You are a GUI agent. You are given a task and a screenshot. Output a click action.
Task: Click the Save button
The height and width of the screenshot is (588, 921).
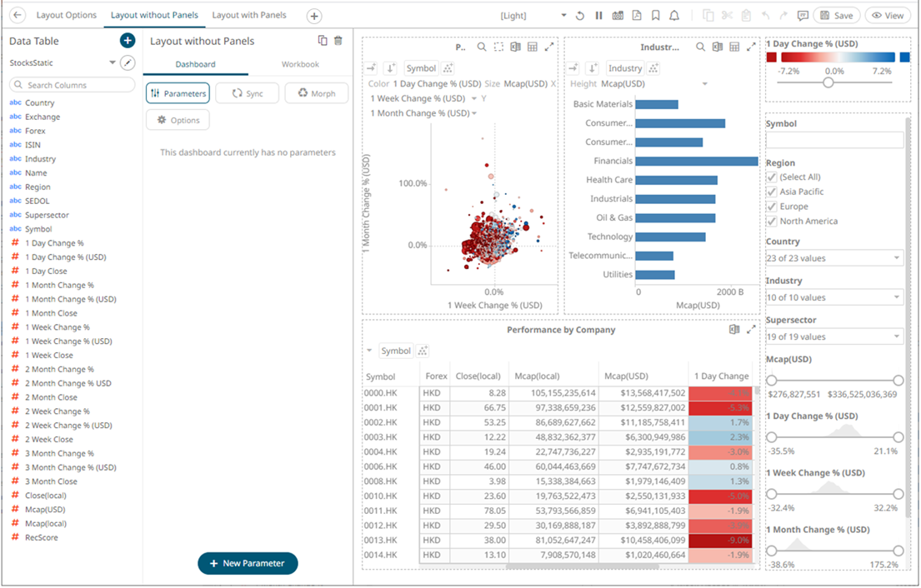836,16
